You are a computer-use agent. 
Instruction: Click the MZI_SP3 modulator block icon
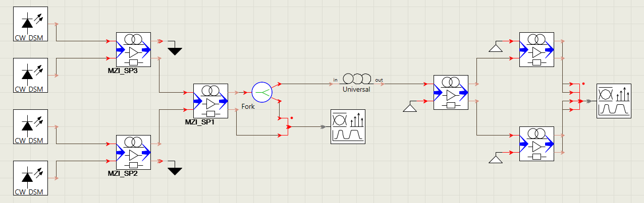[133, 50]
